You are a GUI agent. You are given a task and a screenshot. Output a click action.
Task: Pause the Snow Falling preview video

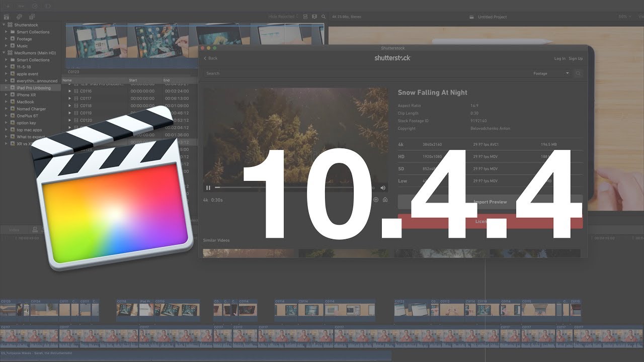coord(208,188)
